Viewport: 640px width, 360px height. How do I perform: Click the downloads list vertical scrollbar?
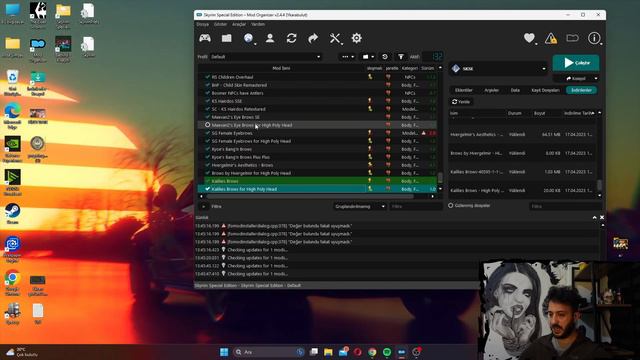[x=599, y=185]
